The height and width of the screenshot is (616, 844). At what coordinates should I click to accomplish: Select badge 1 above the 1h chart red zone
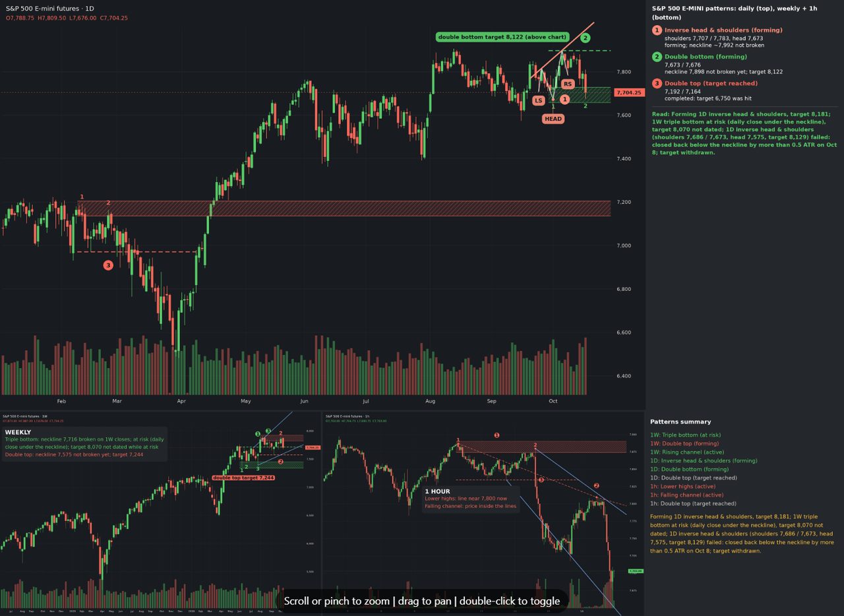497,435
